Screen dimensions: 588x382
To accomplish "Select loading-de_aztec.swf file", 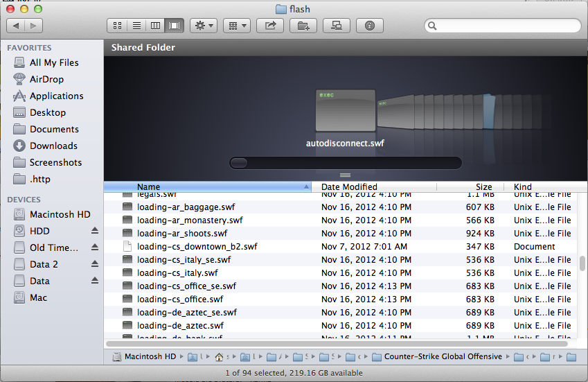I will pos(341,325).
